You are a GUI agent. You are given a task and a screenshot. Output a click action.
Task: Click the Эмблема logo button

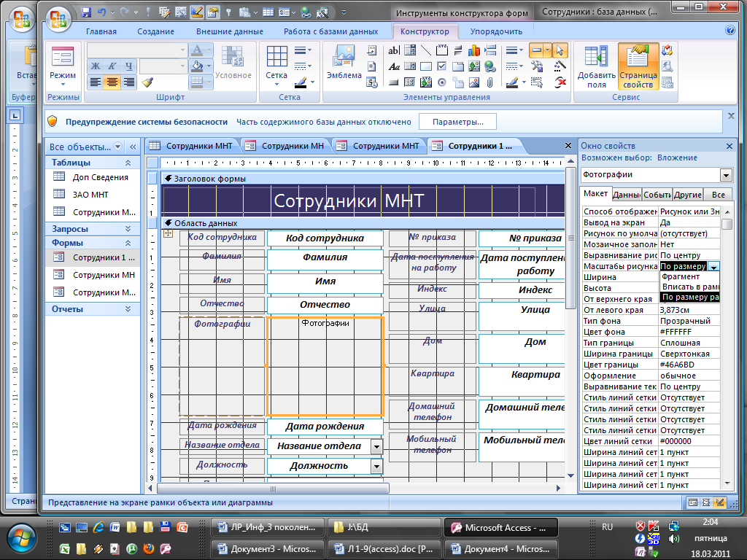click(x=344, y=62)
